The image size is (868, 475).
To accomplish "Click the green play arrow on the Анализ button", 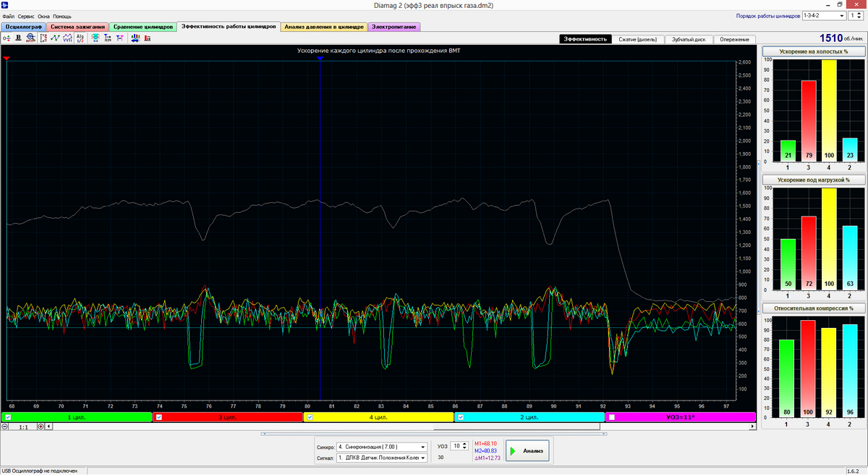I will click(x=513, y=451).
